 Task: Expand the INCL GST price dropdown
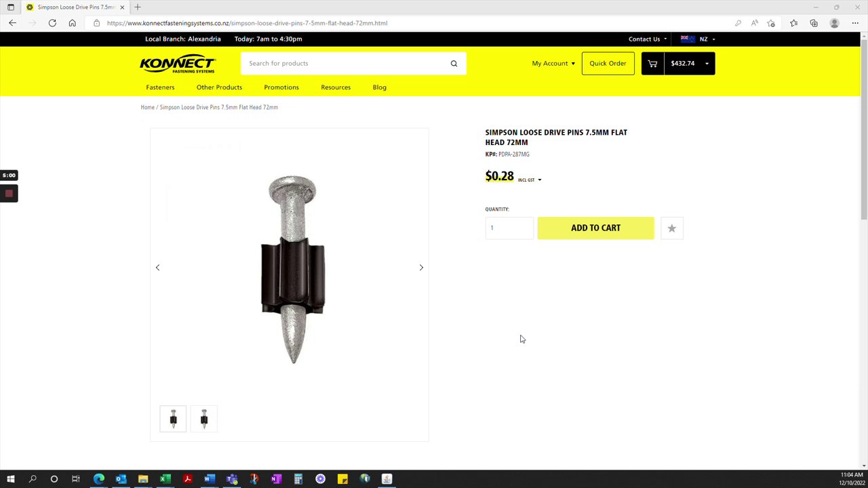530,180
